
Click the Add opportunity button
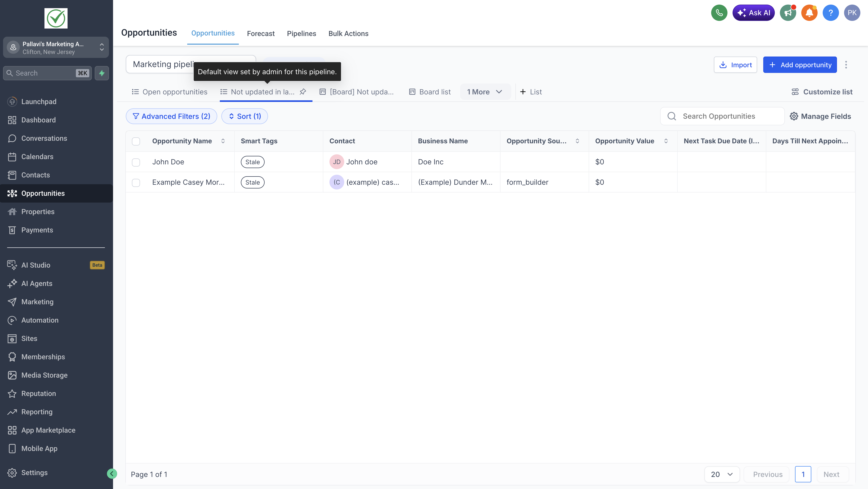click(x=800, y=65)
